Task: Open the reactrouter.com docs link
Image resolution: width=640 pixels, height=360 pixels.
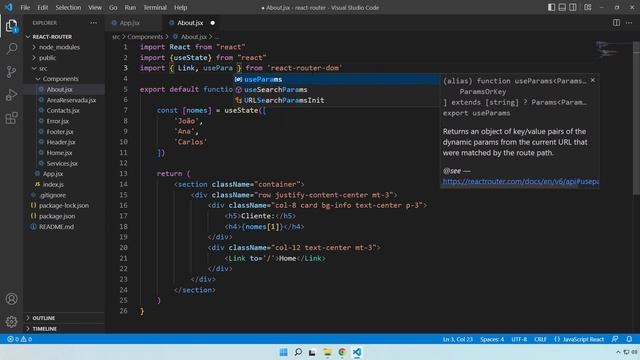Action: pos(521,181)
